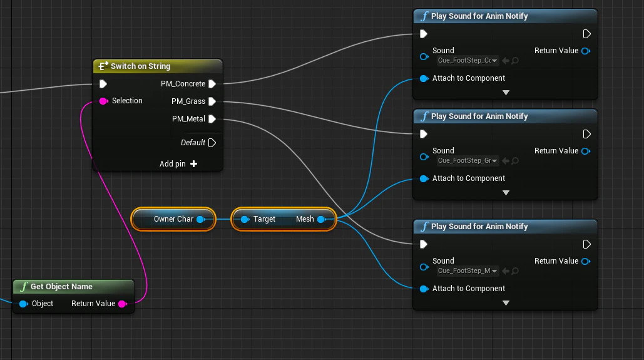Open the Cue_FootStep_Gr sound asset dropdown
This screenshot has height=360, width=644.
[x=468, y=161]
